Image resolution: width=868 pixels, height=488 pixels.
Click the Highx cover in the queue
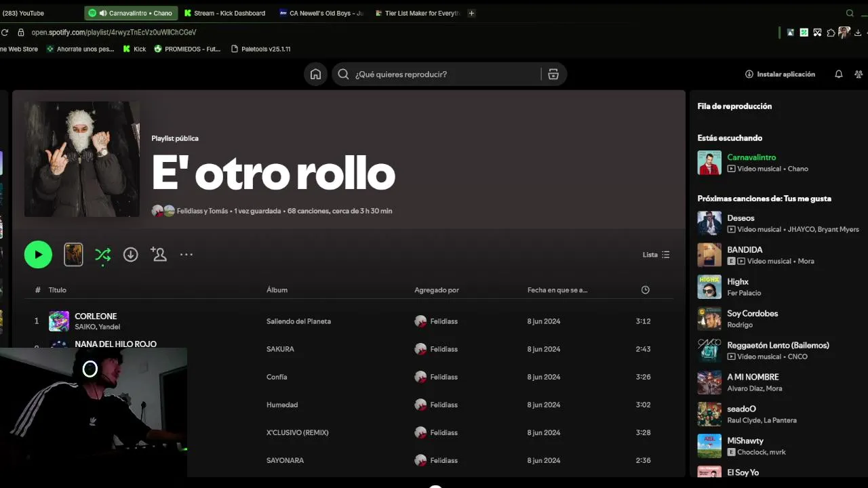pyautogui.click(x=709, y=287)
